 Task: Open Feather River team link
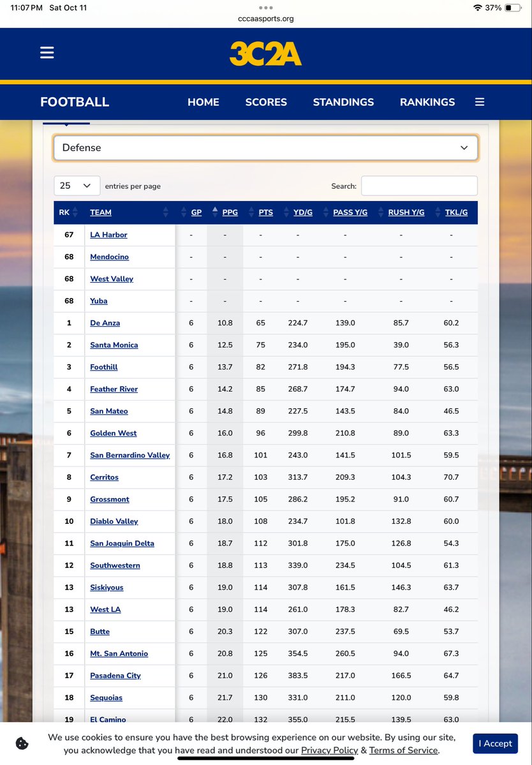pos(114,389)
